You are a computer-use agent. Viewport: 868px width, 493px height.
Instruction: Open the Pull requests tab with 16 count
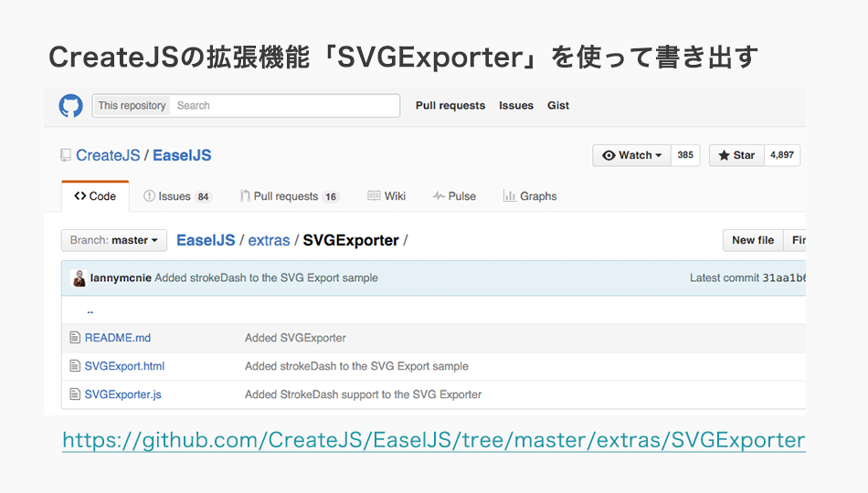(288, 196)
